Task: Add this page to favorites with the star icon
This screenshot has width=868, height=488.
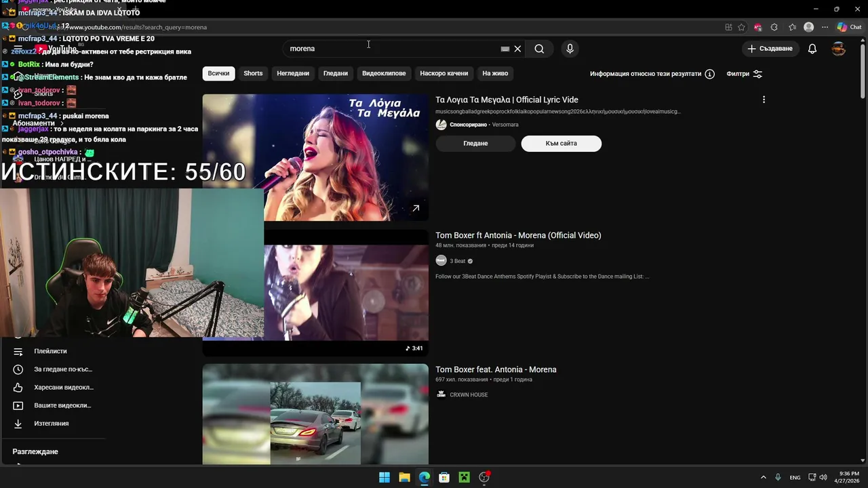Action: 741,27
